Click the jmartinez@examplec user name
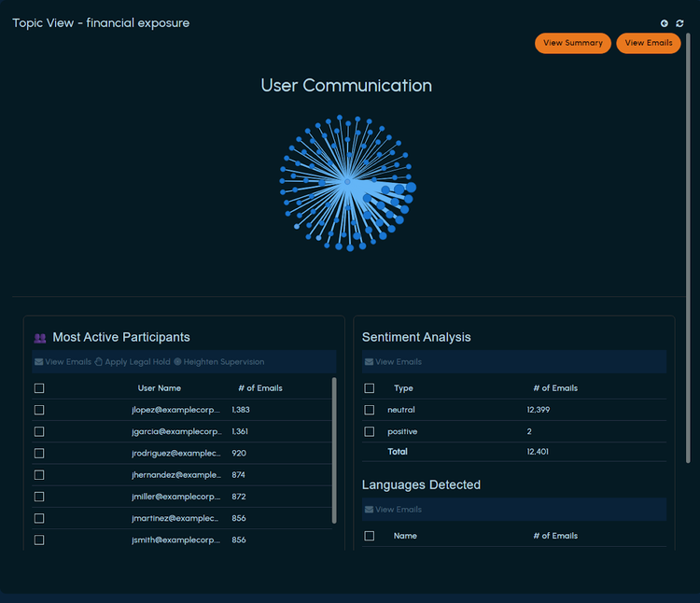Viewport: 700px width, 603px height. [x=175, y=519]
